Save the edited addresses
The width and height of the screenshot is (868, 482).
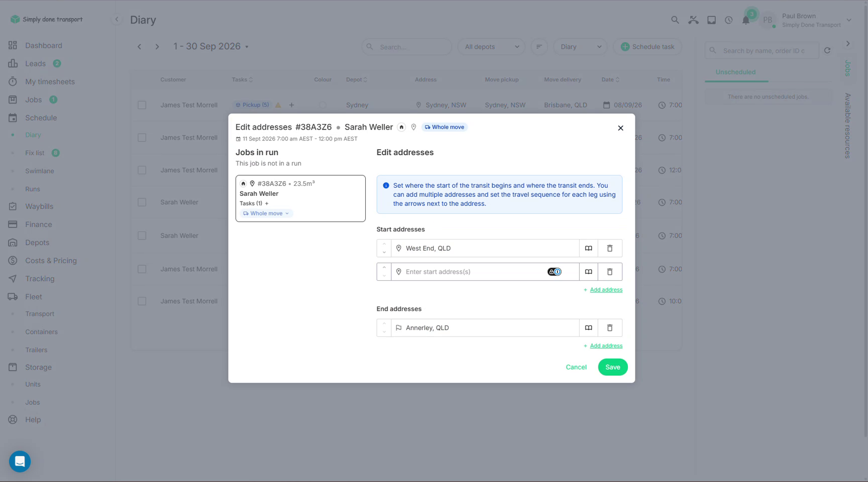pos(612,367)
